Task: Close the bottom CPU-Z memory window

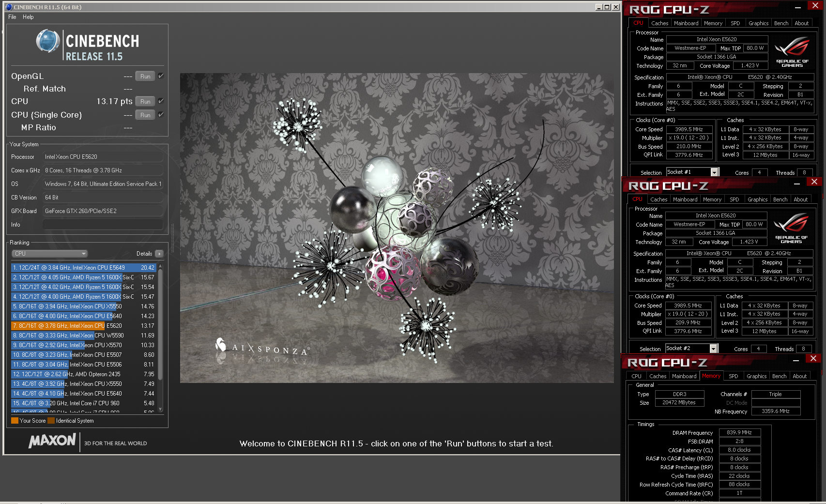Action: [813, 358]
